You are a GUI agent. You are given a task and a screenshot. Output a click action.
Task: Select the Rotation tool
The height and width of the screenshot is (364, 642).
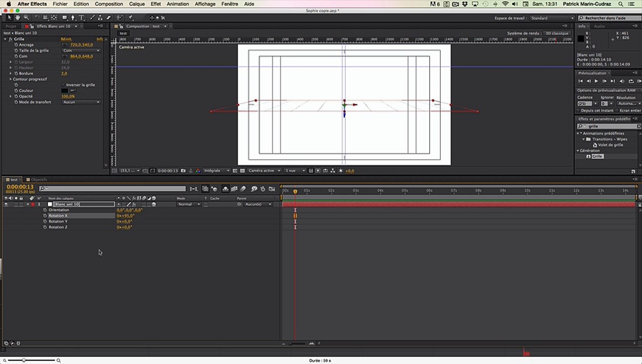pos(37,18)
